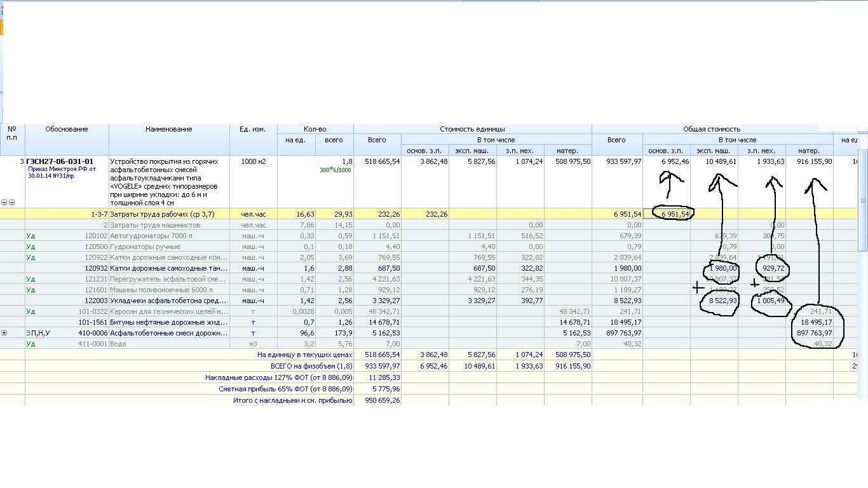Click the 1000 м2 unit cell

[253, 161]
